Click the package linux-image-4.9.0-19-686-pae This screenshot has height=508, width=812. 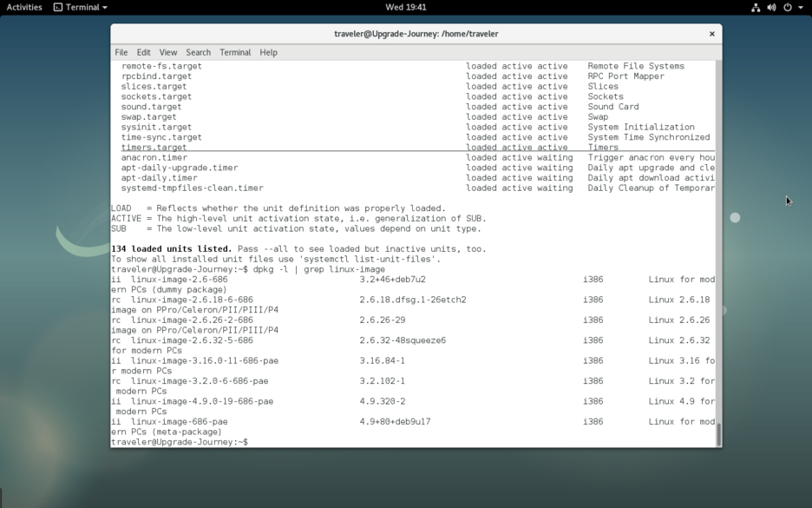pos(202,401)
